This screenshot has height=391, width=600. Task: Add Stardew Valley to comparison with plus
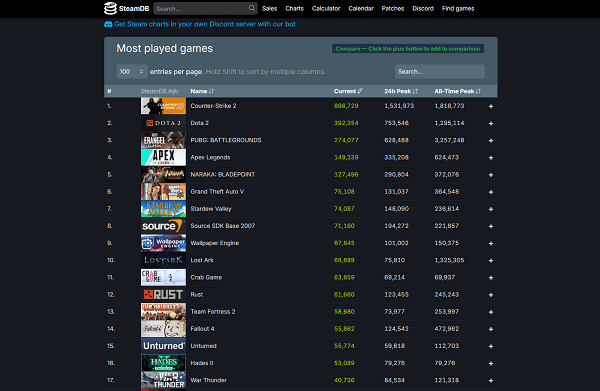tap(491, 209)
